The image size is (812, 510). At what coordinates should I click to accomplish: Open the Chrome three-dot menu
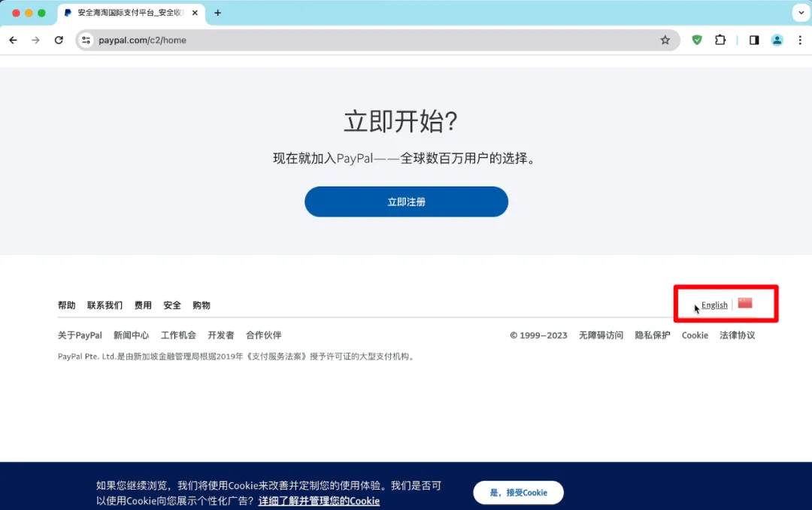tap(800, 40)
